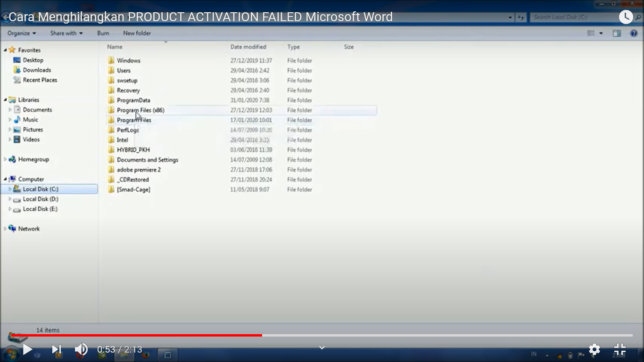Create a New folder

coord(137,33)
